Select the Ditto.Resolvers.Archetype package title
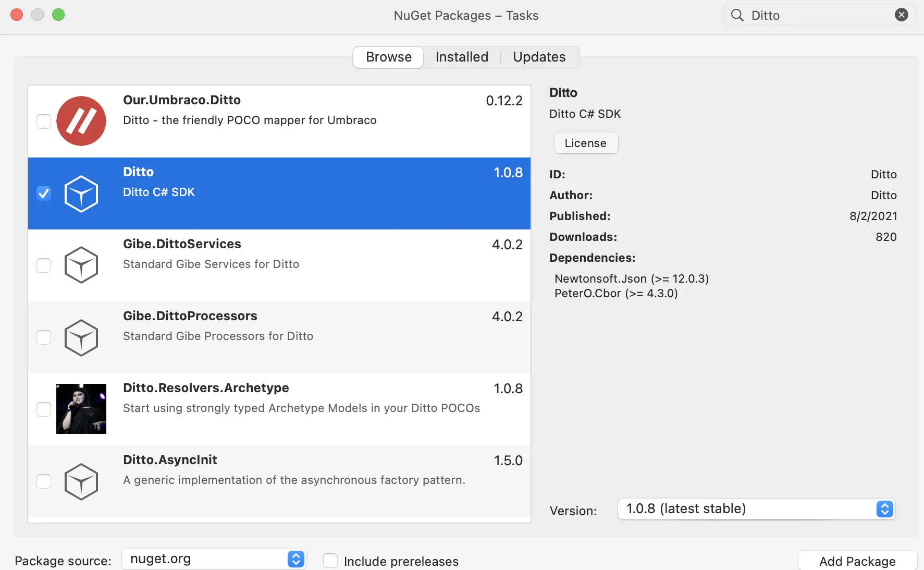Screen dimensions: 924x570 (x=206, y=388)
